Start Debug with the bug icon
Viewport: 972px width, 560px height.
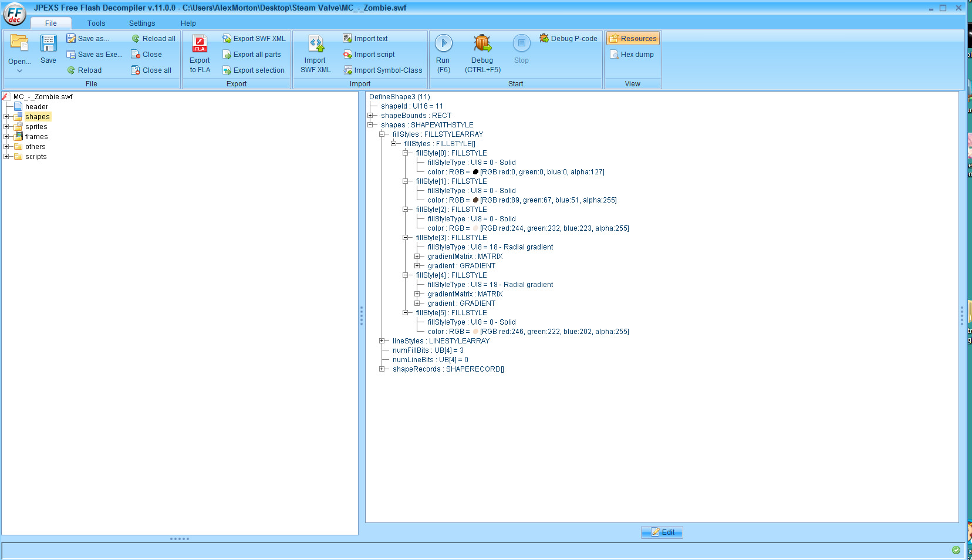[x=482, y=44]
